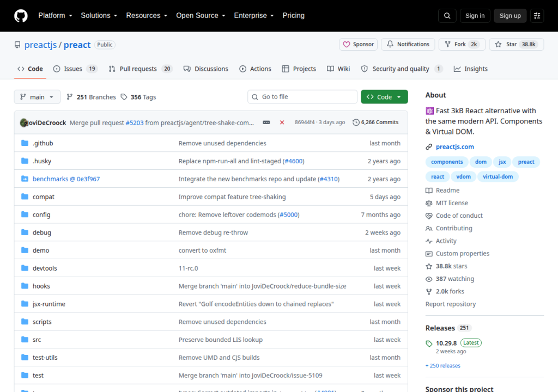
Task: Open the search magnifier in the header
Action: point(447,16)
